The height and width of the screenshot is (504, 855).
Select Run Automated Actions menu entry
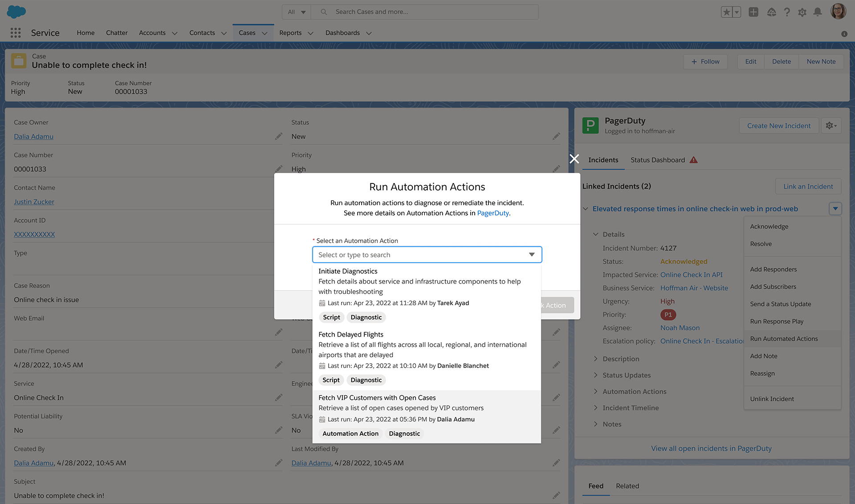pos(792,338)
